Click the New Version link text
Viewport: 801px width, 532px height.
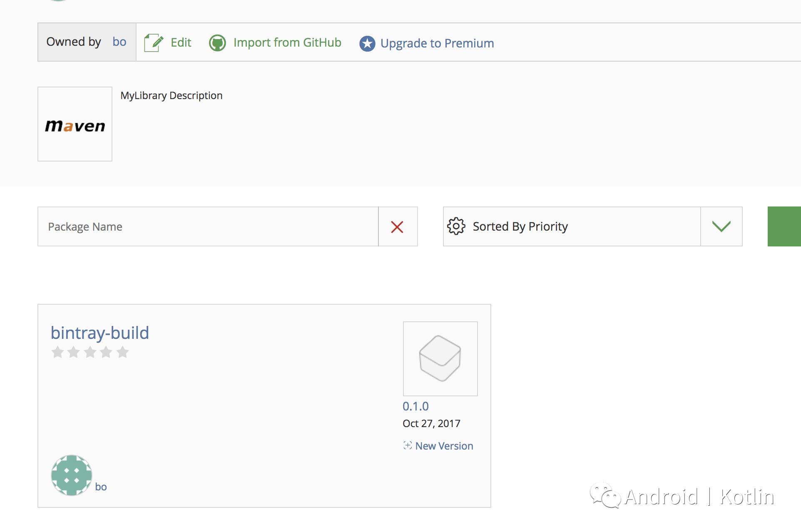coord(444,446)
